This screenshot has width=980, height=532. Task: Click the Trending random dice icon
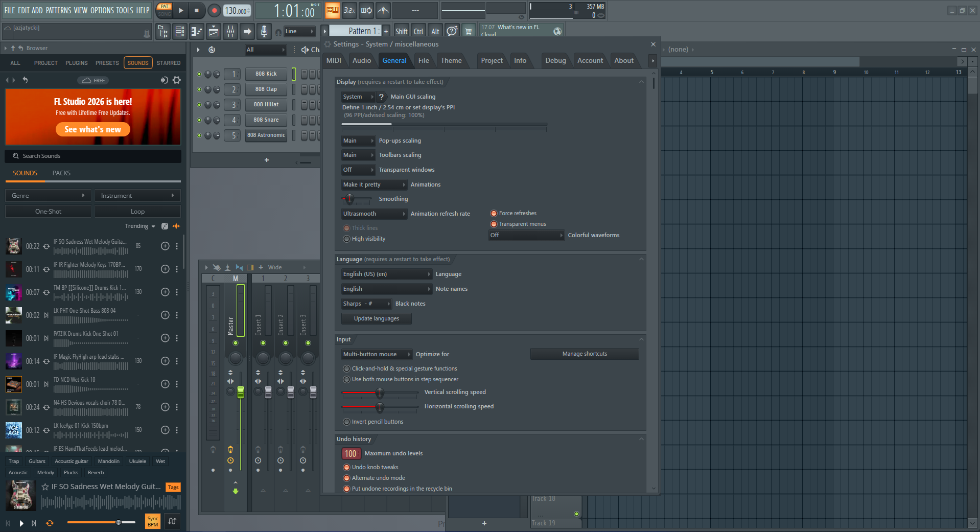coord(165,226)
